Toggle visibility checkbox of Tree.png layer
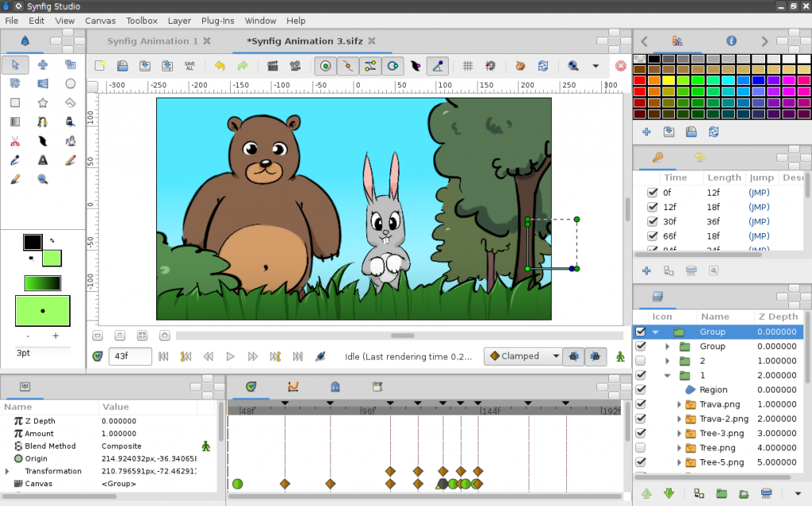This screenshot has width=812, height=506. [x=640, y=447]
